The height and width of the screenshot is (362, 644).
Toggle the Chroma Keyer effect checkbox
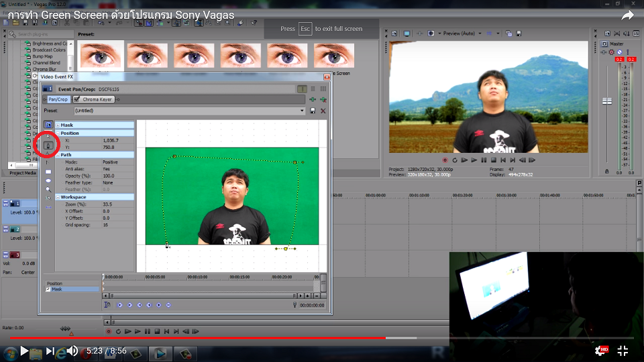[x=76, y=99]
